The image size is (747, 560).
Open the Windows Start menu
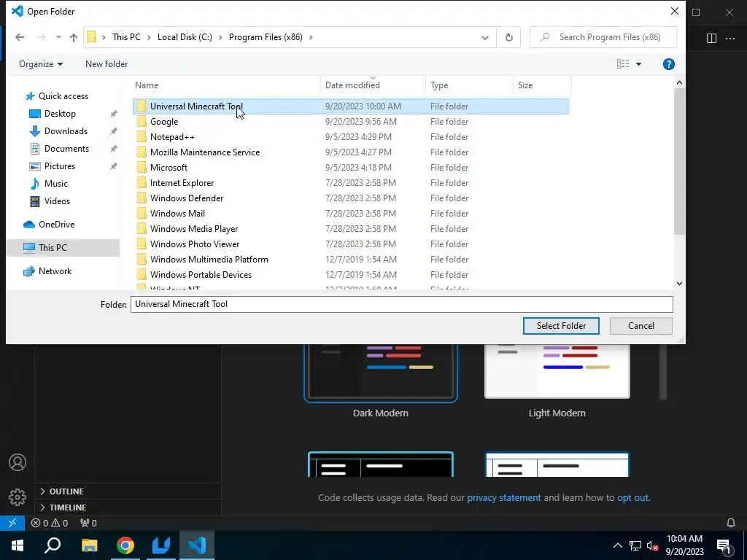(18, 545)
